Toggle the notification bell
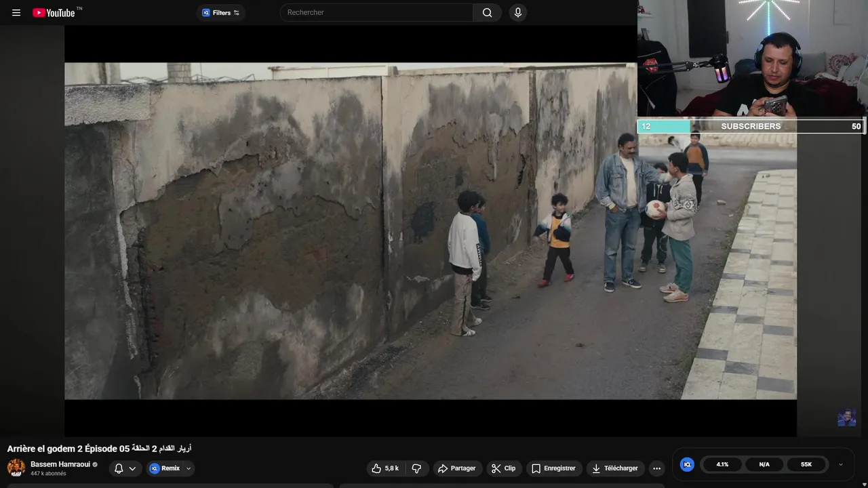Image resolution: width=868 pixels, height=488 pixels. (x=119, y=468)
